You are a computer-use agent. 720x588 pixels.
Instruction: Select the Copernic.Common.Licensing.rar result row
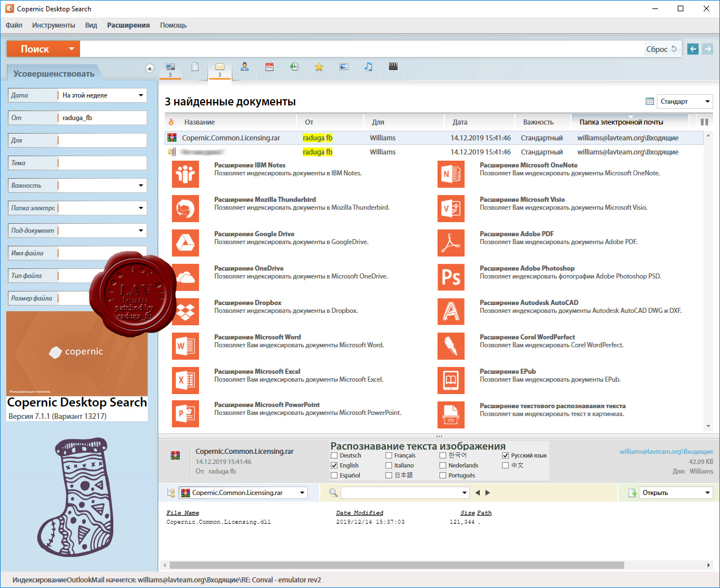tap(434, 138)
